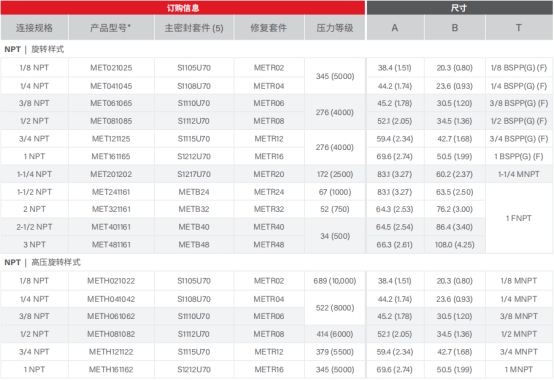Select the 尺寸 gray header
Screen dimensions: 554x380
pos(459,7)
